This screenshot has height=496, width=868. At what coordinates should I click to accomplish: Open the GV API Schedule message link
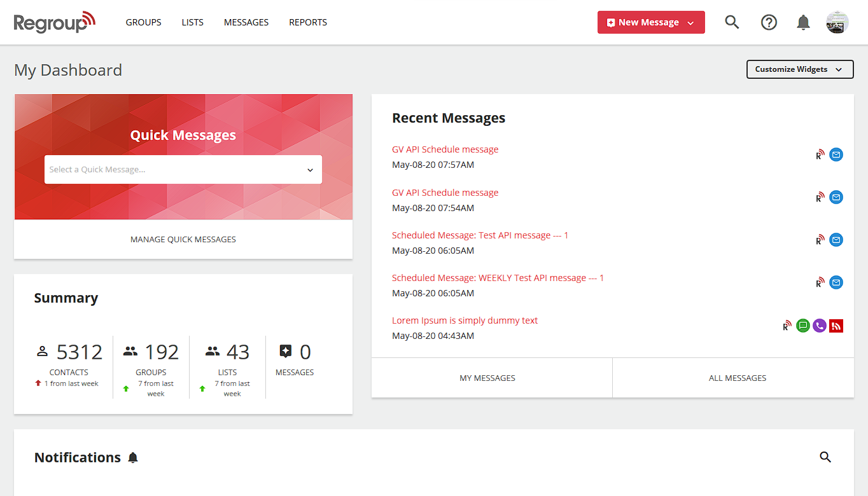(445, 149)
